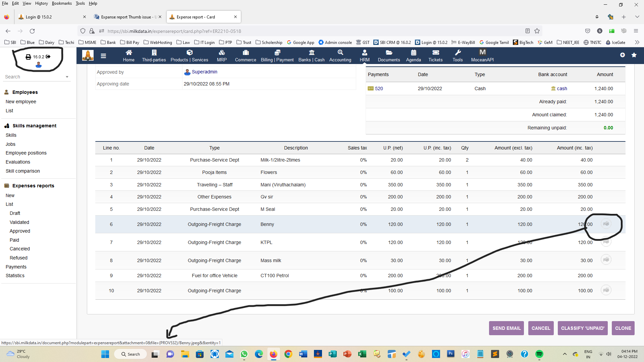
Task: Expand the sidebar Search dropdown arrow
Action: (x=67, y=77)
